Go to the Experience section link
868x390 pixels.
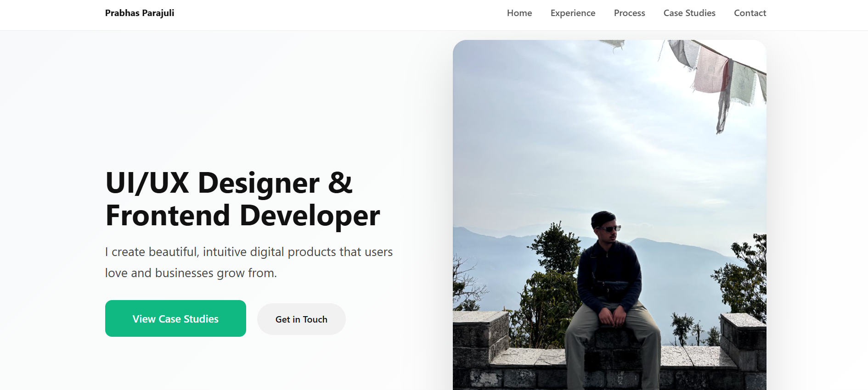click(573, 13)
